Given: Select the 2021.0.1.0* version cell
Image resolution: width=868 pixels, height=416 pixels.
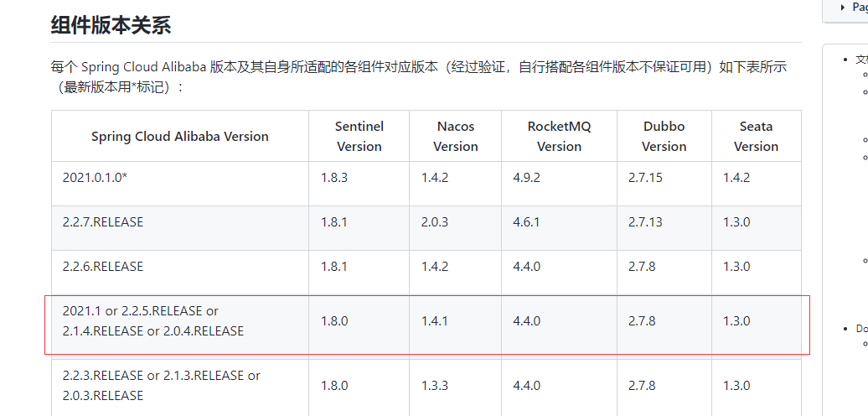Looking at the screenshot, I should [x=180, y=184].
